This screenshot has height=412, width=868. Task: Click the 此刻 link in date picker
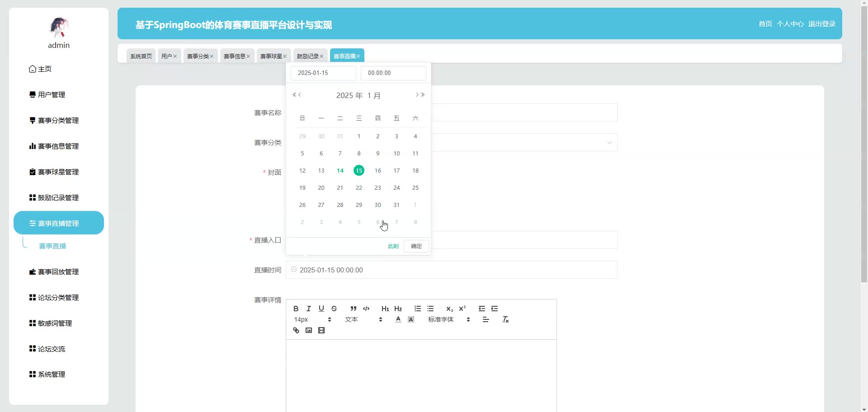pos(393,246)
